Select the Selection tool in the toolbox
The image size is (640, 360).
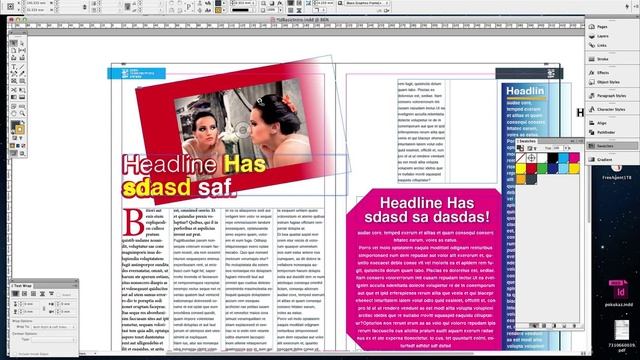(x=13, y=43)
